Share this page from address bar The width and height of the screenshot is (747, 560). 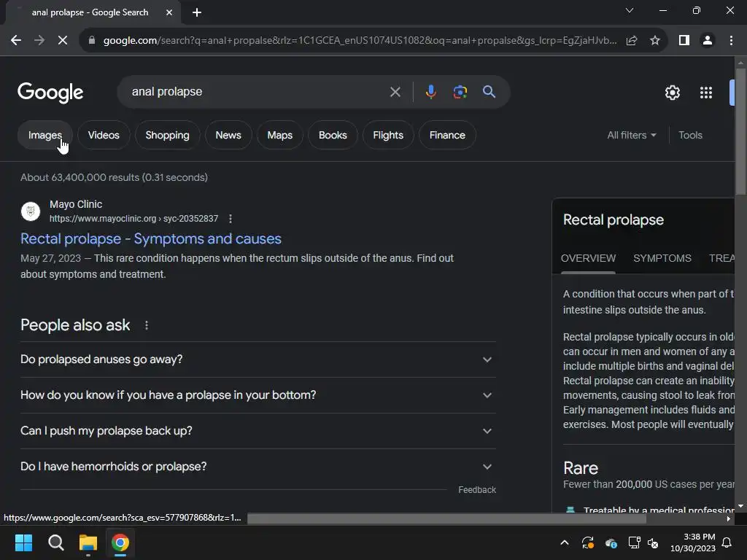[x=632, y=41]
